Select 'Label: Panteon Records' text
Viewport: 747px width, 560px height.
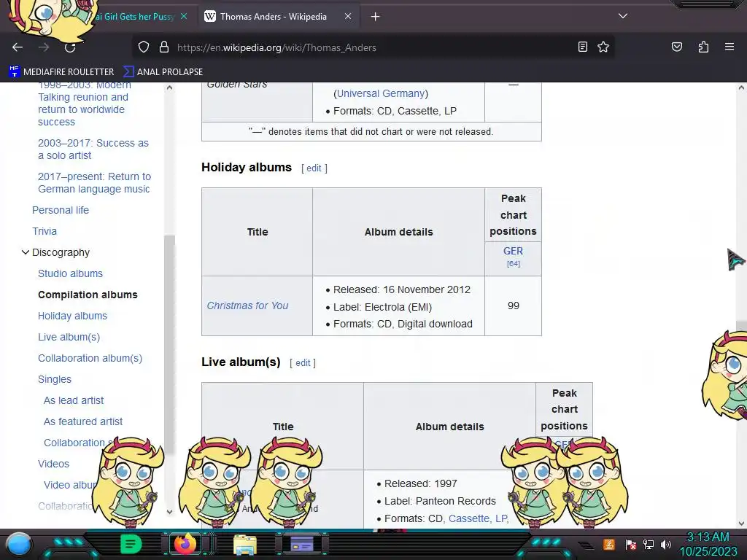440,501
